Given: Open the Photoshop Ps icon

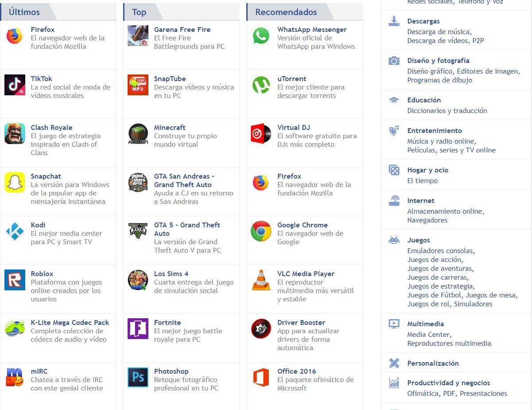Looking at the screenshot, I should [x=138, y=378].
